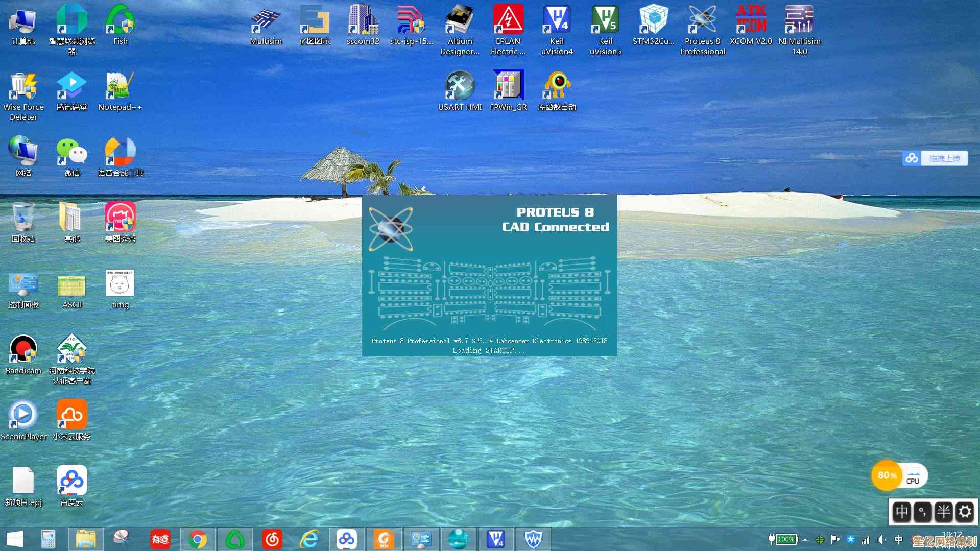Open the Altium Designer desktop icon
Viewport: 980px width, 551px height.
point(460,20)
